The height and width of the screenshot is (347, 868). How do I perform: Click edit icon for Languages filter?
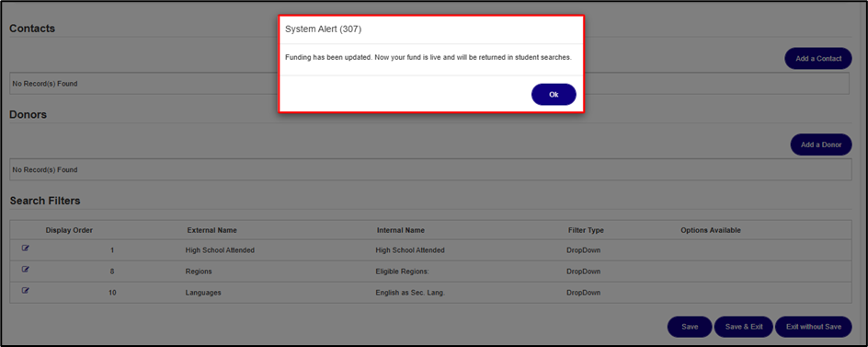coord(26,291)
